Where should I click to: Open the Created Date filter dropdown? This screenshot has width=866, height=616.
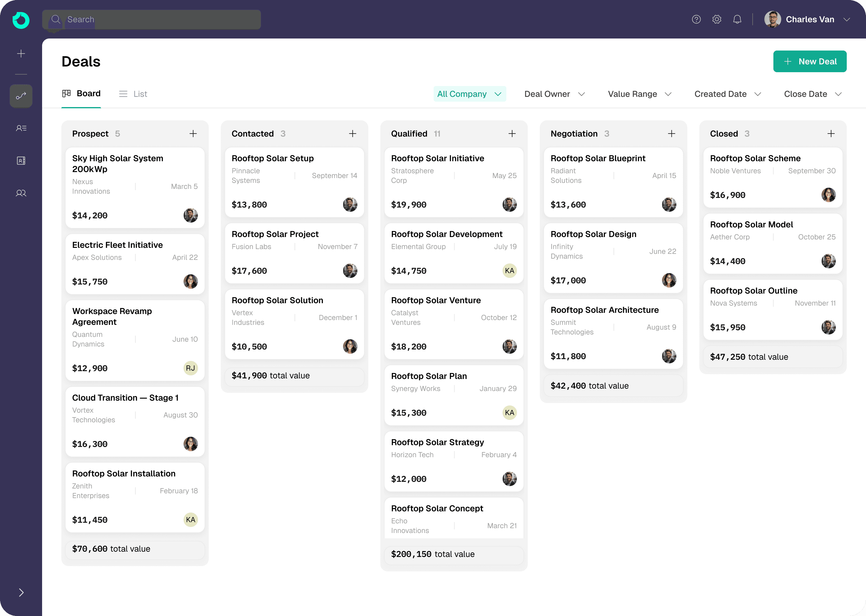[x=728, y=94]
